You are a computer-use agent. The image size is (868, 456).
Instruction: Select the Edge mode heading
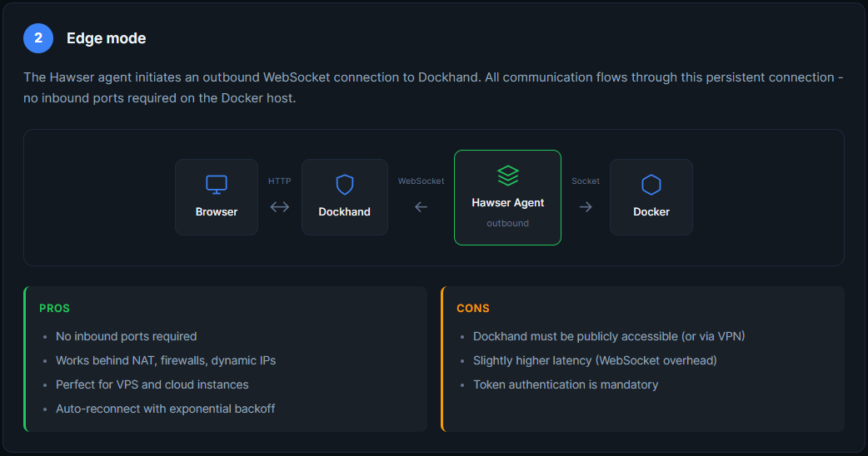click(106, 38)
